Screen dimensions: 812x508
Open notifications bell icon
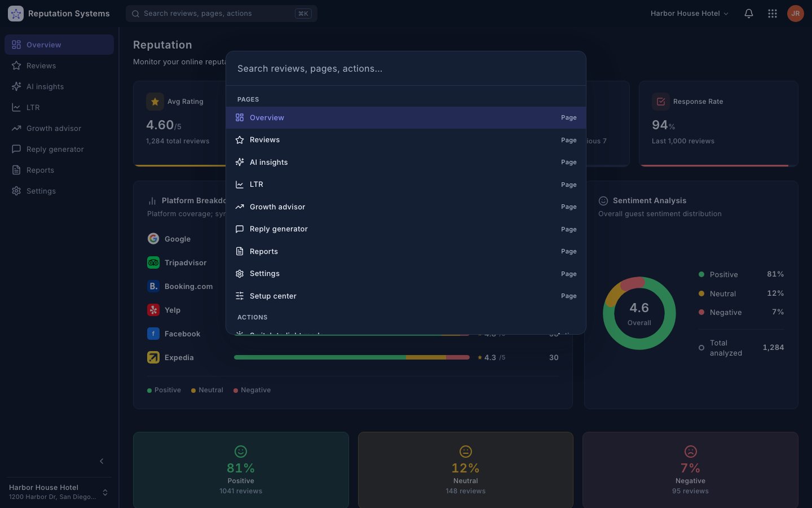point(749,14)
